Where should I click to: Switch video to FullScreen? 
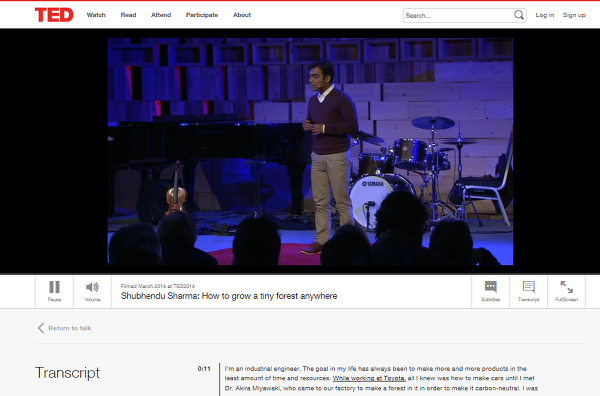566,292
